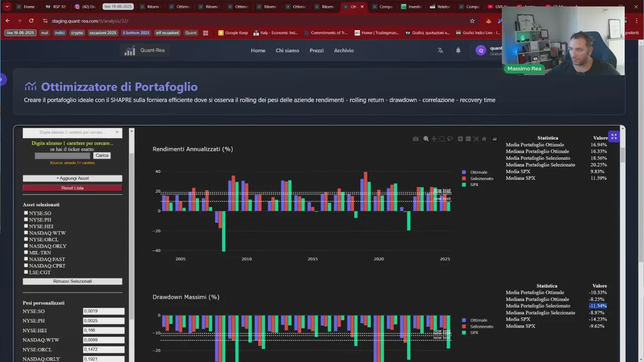Screen dimensions: 644x362
Task: Click the exact ticker input field
Action: pyautogui.click(x=62, y=155)
